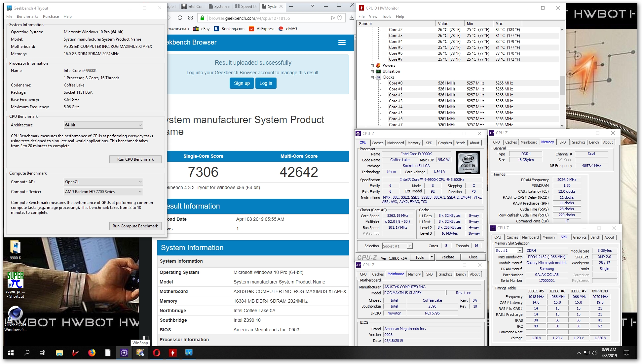Click Validate in CPU-Z
This screenshot has height=364, width=642.
coord(448,257)
